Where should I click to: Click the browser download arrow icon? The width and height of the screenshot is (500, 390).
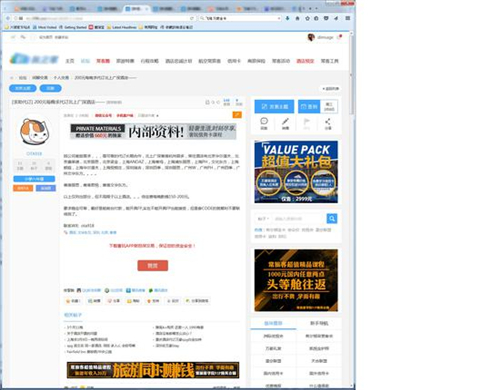pyautogui.click(x=288, y=18)
